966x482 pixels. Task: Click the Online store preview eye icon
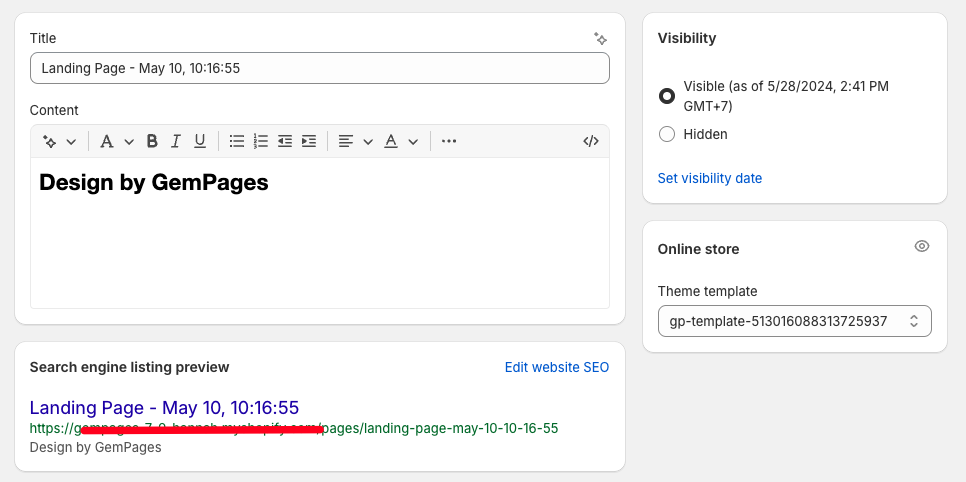coord(922,247)
